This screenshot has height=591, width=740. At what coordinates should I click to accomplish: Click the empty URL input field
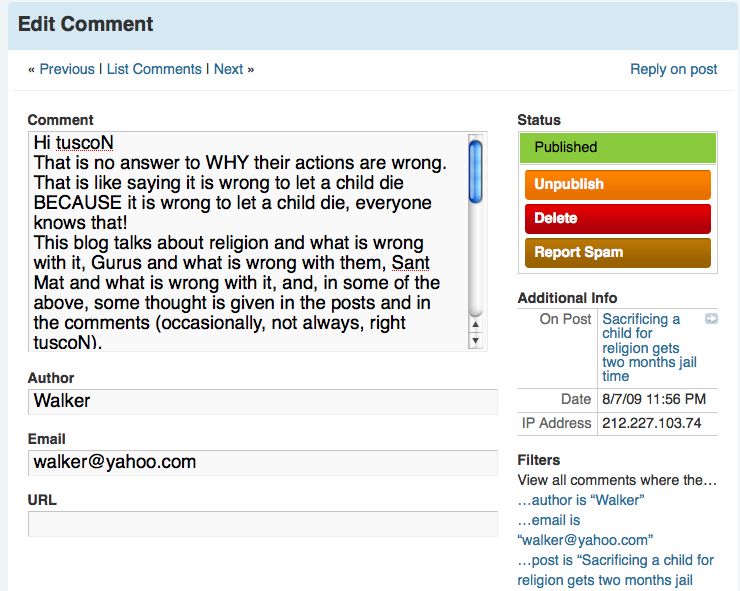262,524
